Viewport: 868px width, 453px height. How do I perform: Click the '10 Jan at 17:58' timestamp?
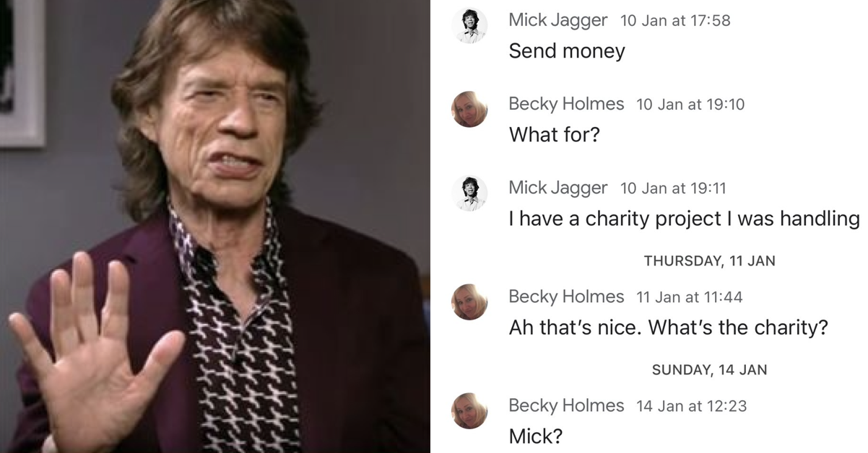pos(676,21)
